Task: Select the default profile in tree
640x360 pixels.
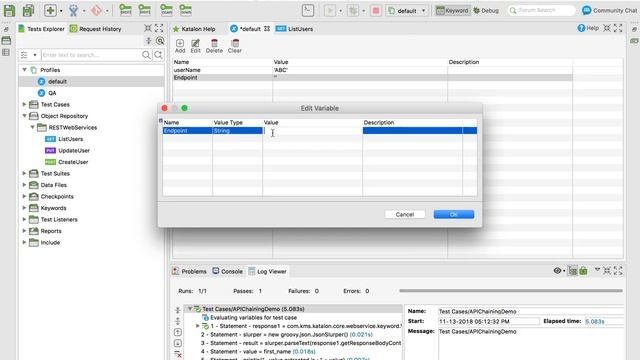Action: [x=52, y=81]
